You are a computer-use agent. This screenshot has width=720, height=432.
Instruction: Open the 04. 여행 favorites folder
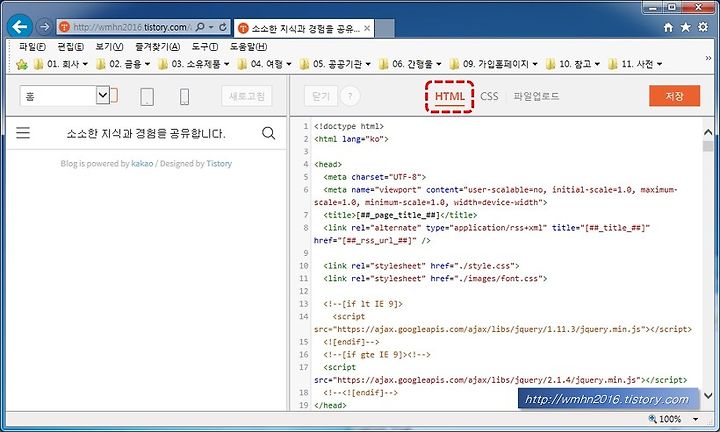(264, 64)
